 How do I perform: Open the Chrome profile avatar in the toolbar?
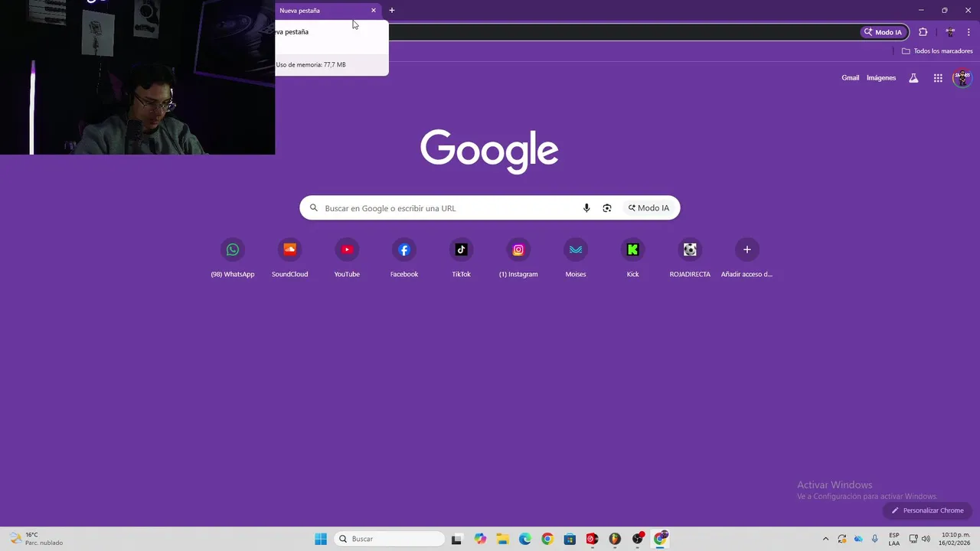coord(950,32)
